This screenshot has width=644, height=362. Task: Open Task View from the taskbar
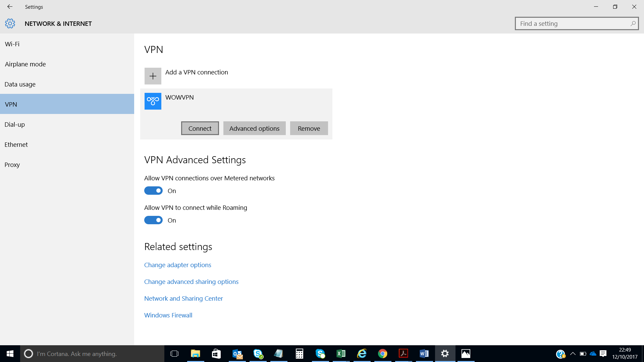[174, 354]
